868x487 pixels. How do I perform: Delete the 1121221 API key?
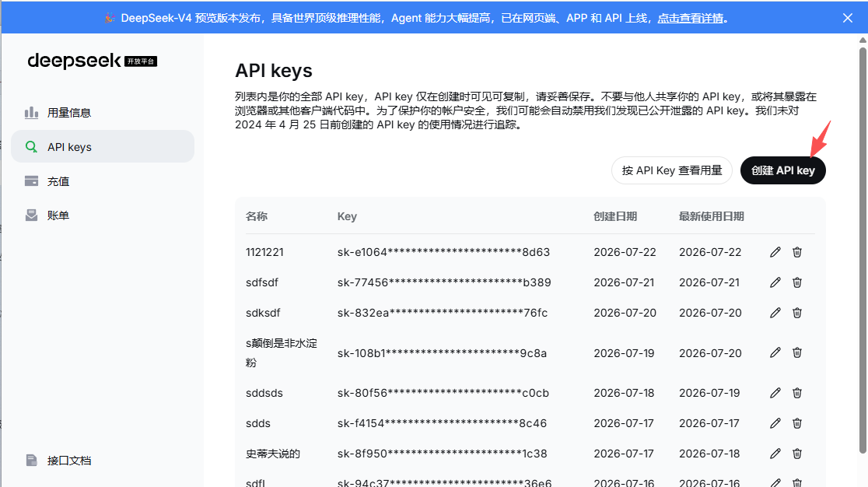point(797,252)
